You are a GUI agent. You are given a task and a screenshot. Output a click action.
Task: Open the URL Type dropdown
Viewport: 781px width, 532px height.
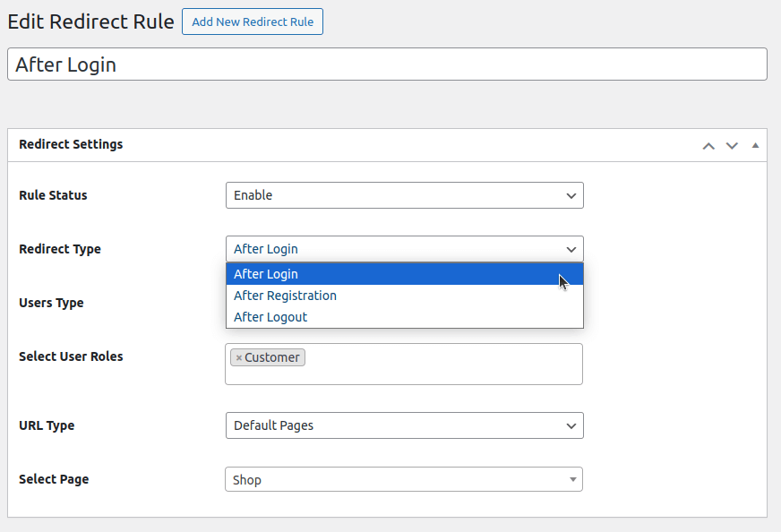coord(405,425)
